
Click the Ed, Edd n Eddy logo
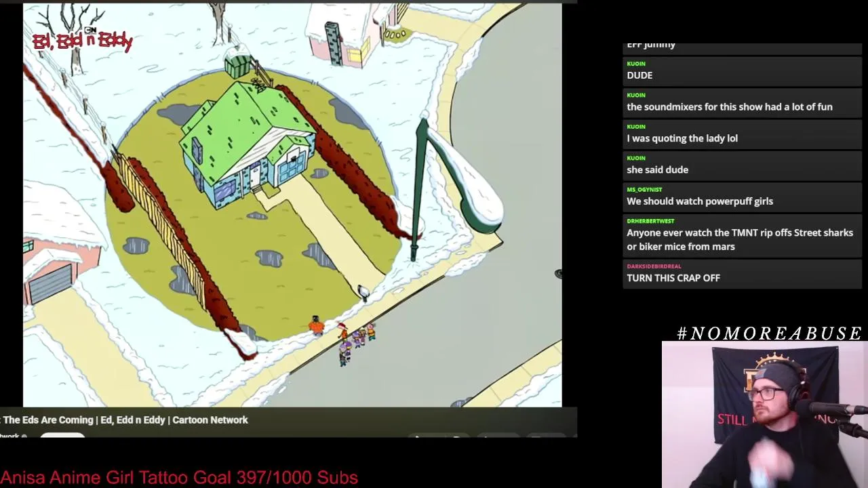pyautogui.click(x=82, y=40)
